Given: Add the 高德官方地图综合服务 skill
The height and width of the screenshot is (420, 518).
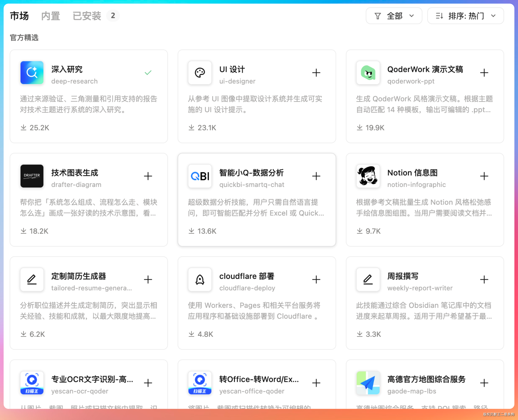Looking at the screenshot, I should pos(484,383).
